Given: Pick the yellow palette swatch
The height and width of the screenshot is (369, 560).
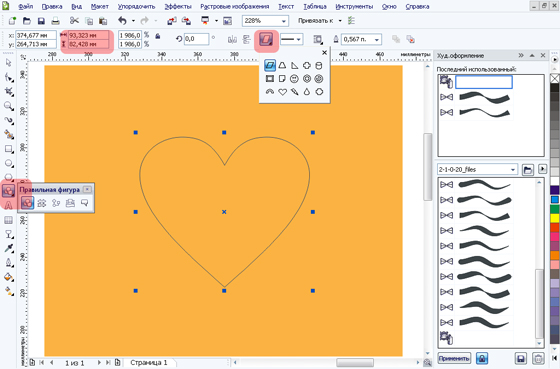Looking at the screenshot, I should 555,218.
